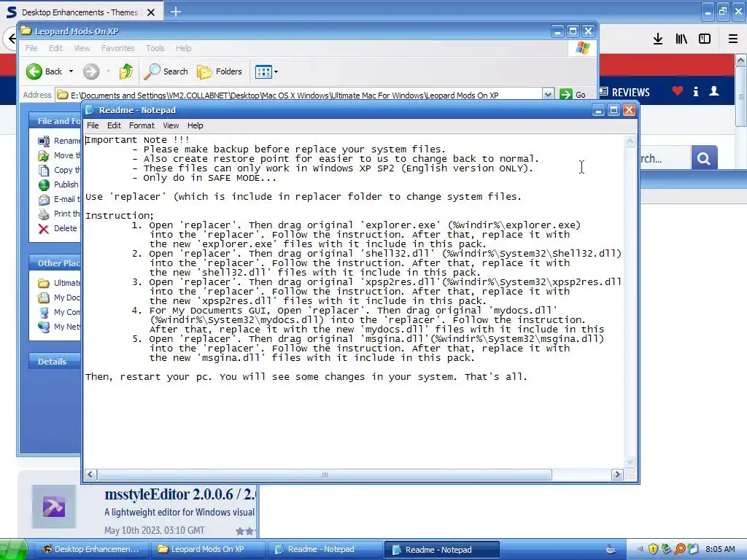Viewport: 747px width, 560px height.
Task: Click the up arrow of Notepad vertical scrollbar
Action: pos(630,141)
